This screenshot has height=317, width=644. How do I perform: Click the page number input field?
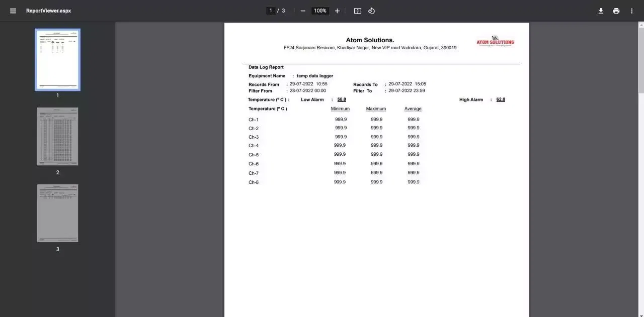tap(271, 11)
